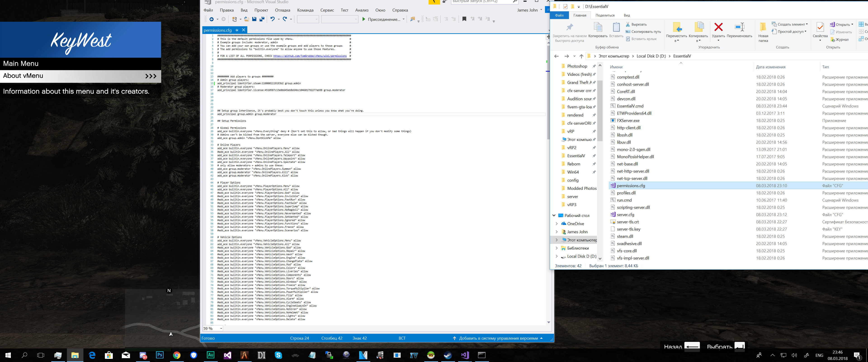Toggle pin on the permissions.cfg tab
Viewport: 868px width, 362px height.
click(x=237, y=30)
